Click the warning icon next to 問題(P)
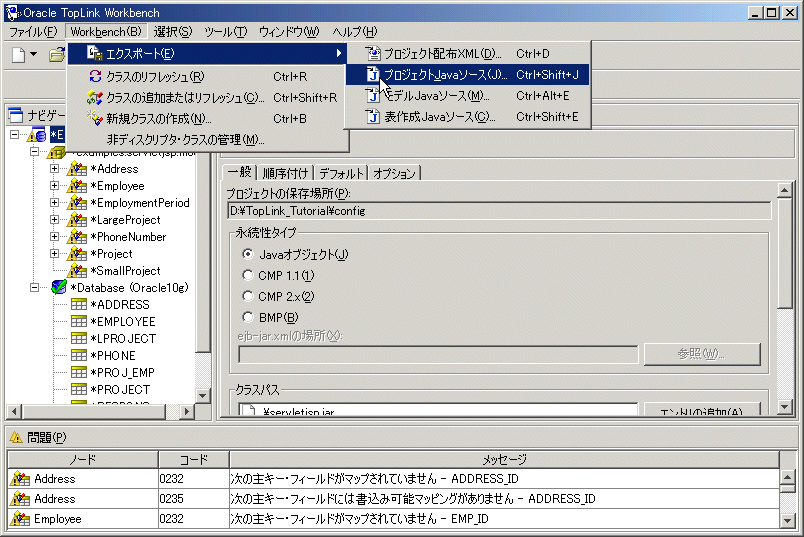 pos(16,437)
